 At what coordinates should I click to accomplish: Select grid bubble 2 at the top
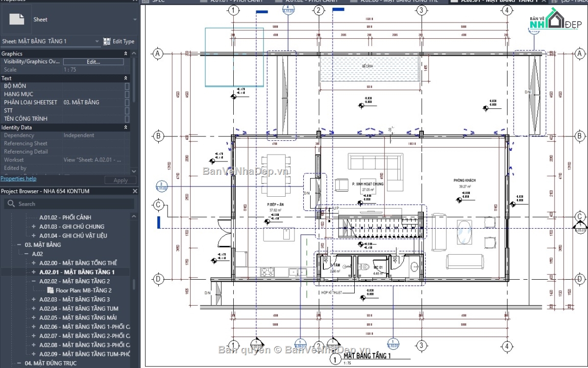click(x=318, y=10)
